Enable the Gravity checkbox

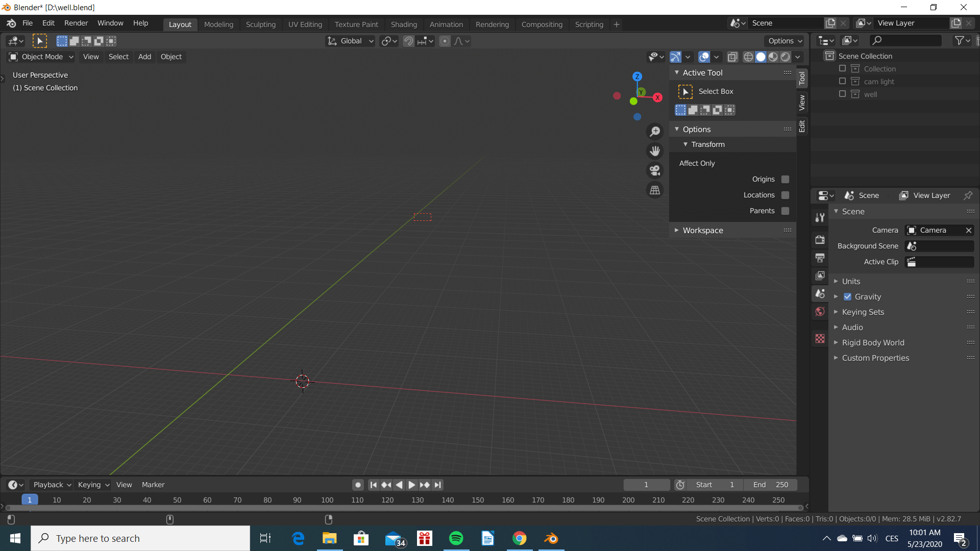click(848, 296)
